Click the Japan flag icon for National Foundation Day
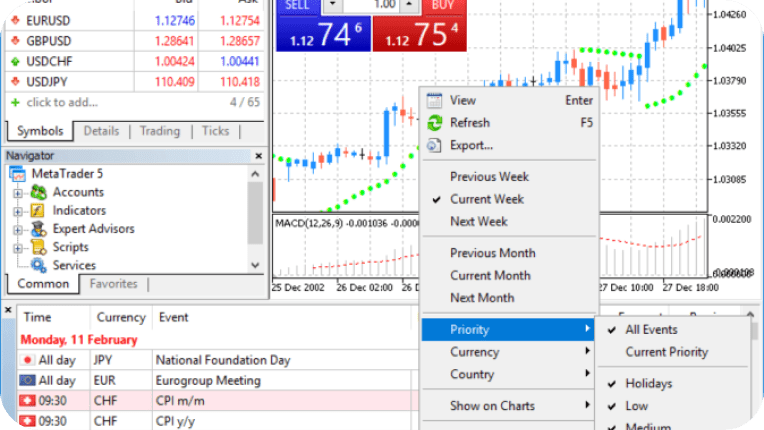 tap(27, 360)
